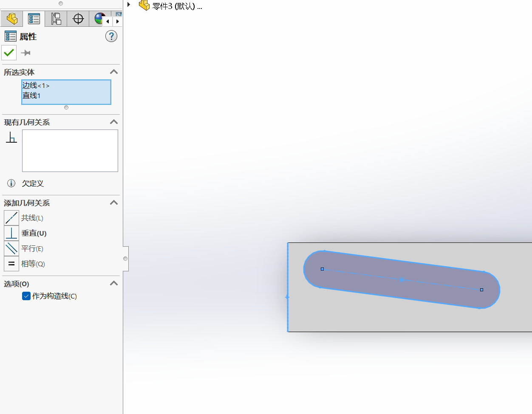Image resolution: width=532 pixels, height=414 pixels.
Task: Open help for the 属性 panel
Action: [x=111, y=37]
